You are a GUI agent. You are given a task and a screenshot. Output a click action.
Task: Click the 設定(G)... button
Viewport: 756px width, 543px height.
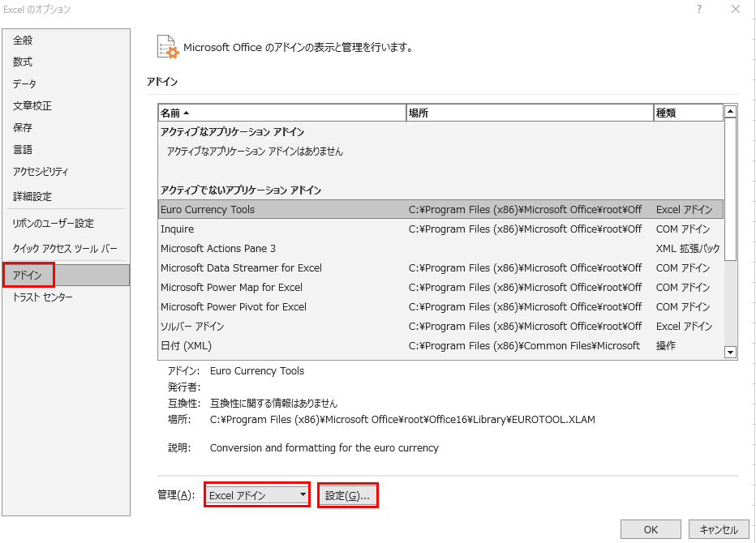tap(347, 495)
